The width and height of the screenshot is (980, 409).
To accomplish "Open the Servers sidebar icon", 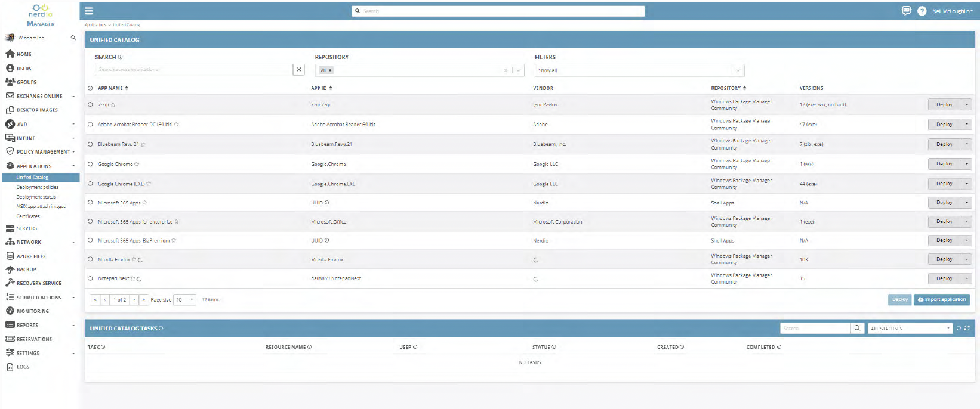I will [x=10, y=228].
